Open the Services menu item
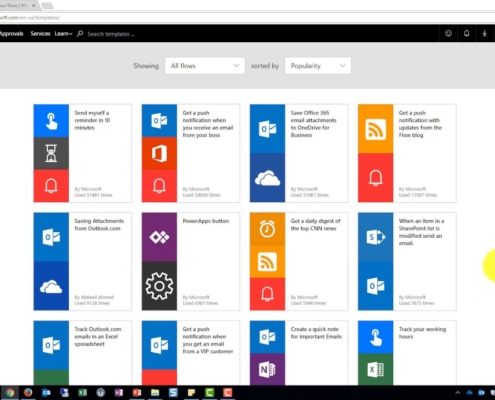This screenshot has width=495, height=400. [40, 34]
